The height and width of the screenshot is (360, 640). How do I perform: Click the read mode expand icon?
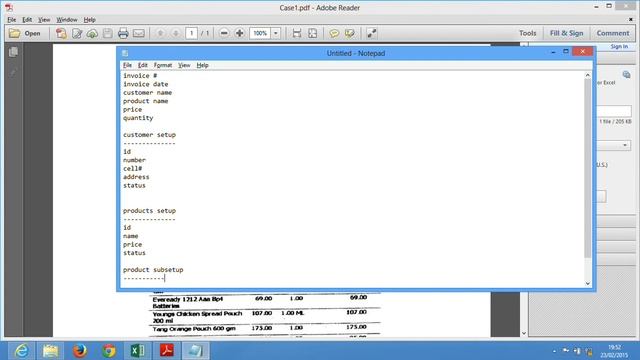371,33
